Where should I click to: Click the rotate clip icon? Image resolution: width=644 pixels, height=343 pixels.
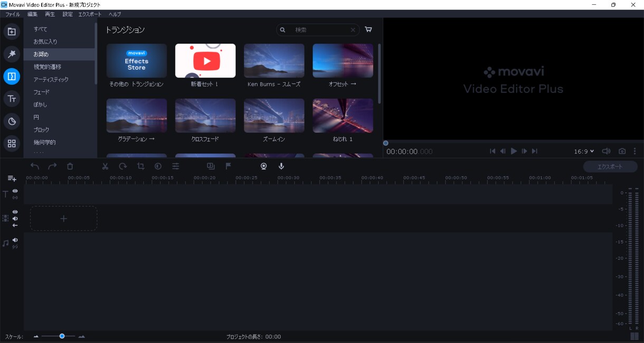pyautogui.click(x=122, y=166)
